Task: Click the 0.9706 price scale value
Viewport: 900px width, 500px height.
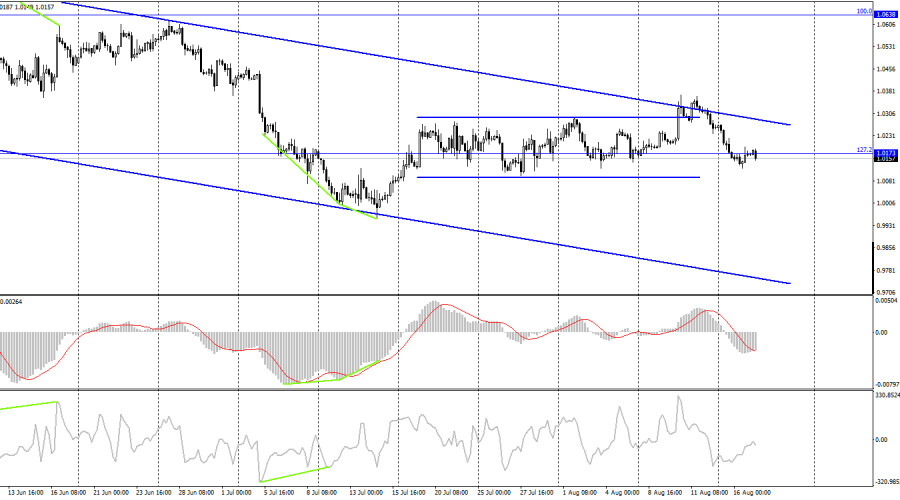Action: (887, 292)
